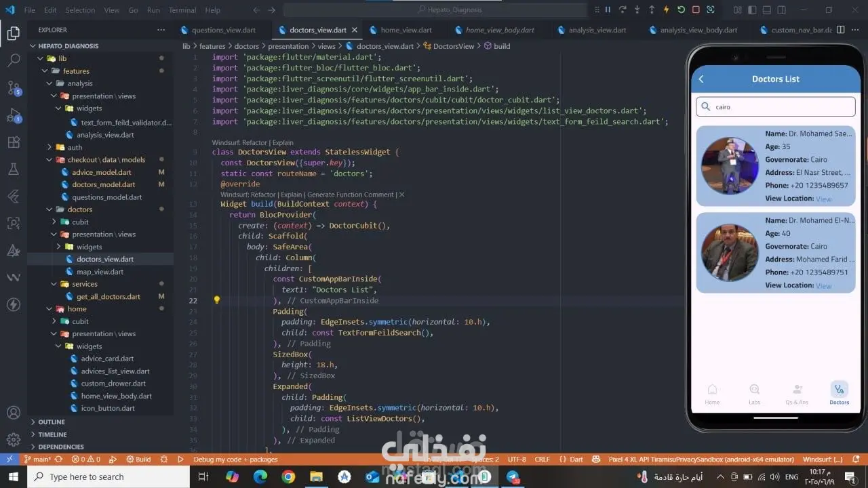Open the Labs tab in app bottom bar
The width and height of the screenshot is (868, 488).
[754, 394]
